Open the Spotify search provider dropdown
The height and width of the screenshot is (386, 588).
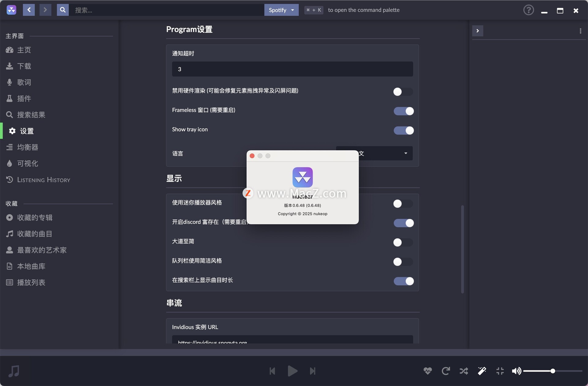pyautogui.click(x=281, y=10)
